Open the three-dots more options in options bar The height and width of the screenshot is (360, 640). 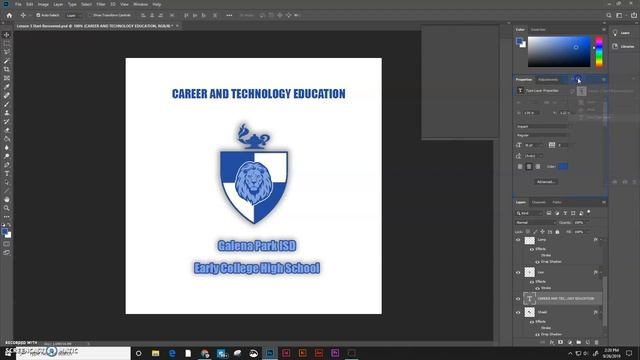click(229, 16)
